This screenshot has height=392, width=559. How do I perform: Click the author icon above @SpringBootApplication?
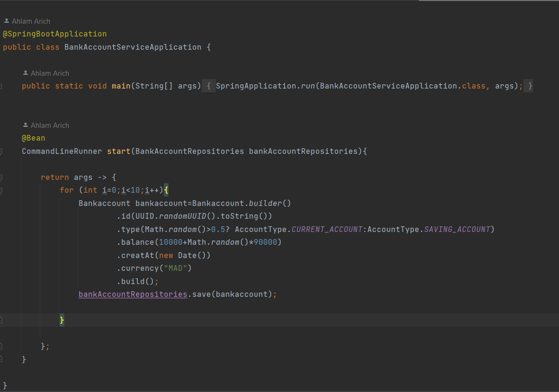pos(6,21)
